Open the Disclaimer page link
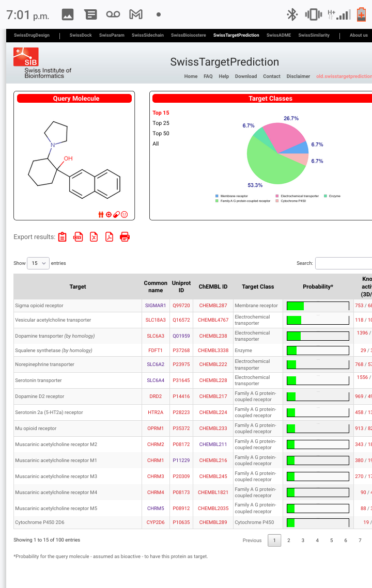Viewport: 372px width, 588px height. point(298,76)
